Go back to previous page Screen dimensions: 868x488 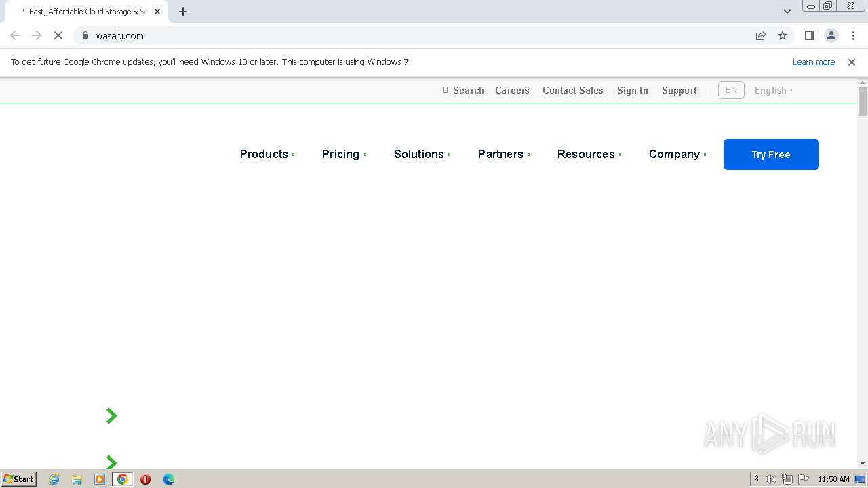[x=15, y=35]
